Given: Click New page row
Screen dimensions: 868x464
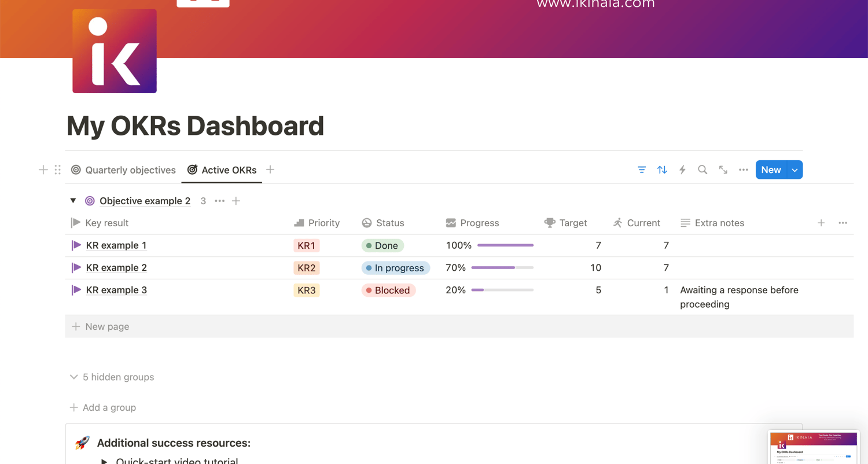Looking at the screenshot, I should (x=107, y=326).
